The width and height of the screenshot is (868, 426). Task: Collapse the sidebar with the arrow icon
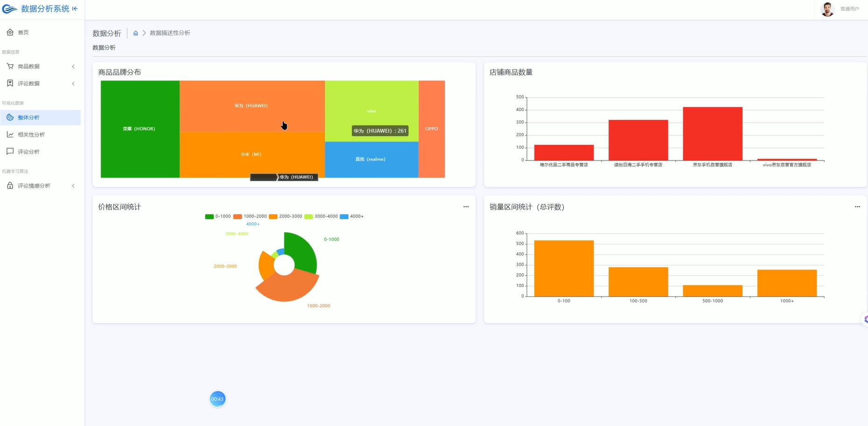pos(75,8)
